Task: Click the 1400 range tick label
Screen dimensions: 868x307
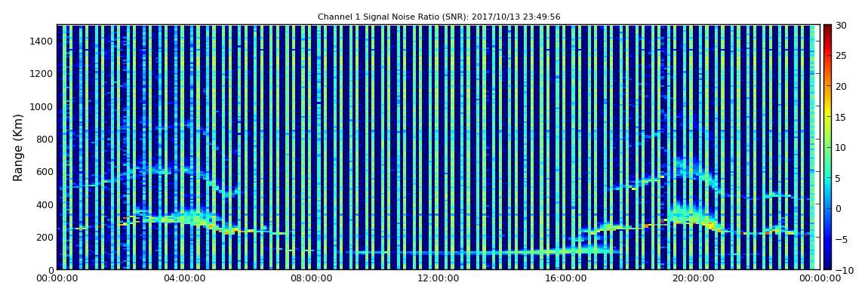Action: point(42,41)
